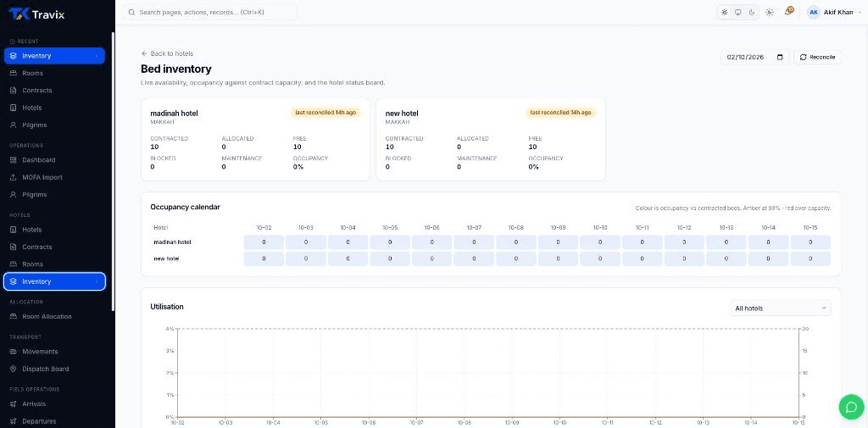Click the Occupancy calendar heading

(x=185, y=207)
